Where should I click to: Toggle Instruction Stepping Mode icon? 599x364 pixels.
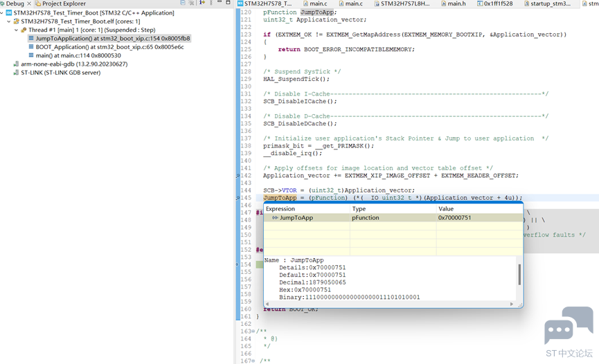(x=202, y=3)
